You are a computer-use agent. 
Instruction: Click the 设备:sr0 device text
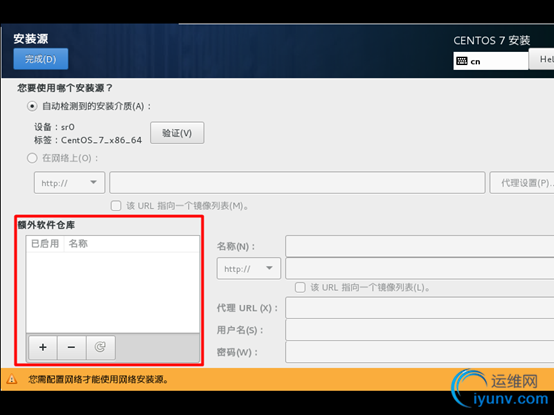(x=54, y=127)
